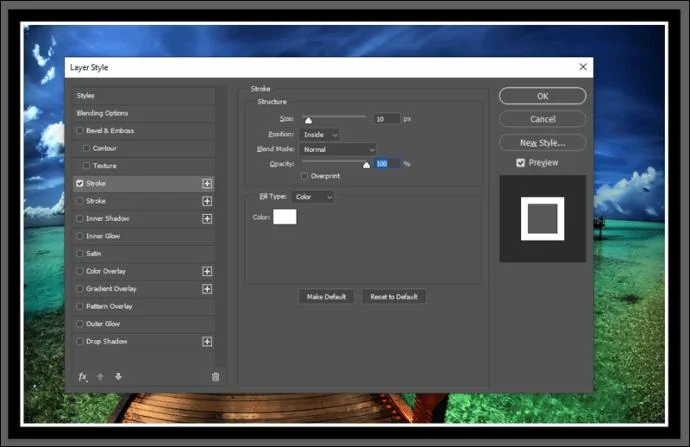
Task: Enable the Bevel & Emboss checkbox
Action: [80, 131]
